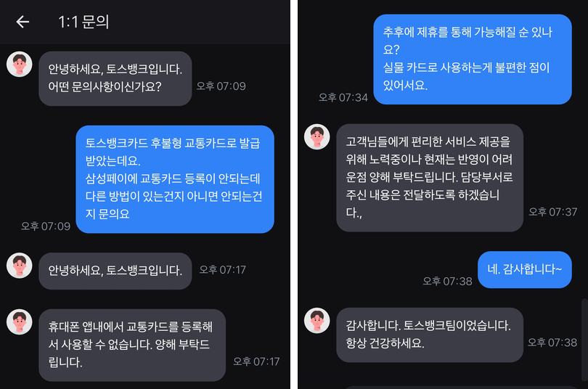The width and height of the screenshot is (588, 389).
Task: Click agent avatar next to 휴대폰 앱내에서 message
Action: click(x=20, y=322)
